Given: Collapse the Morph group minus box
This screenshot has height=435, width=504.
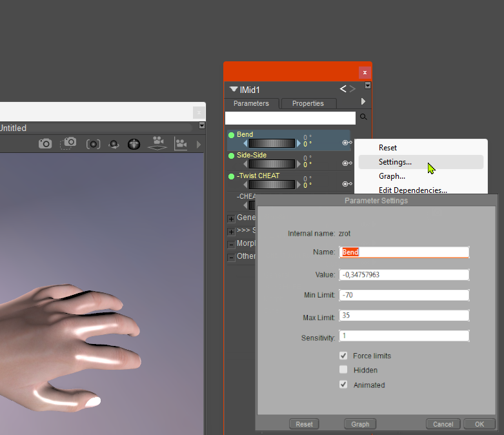Looking at the screenshot, I should tap(231, 245).
